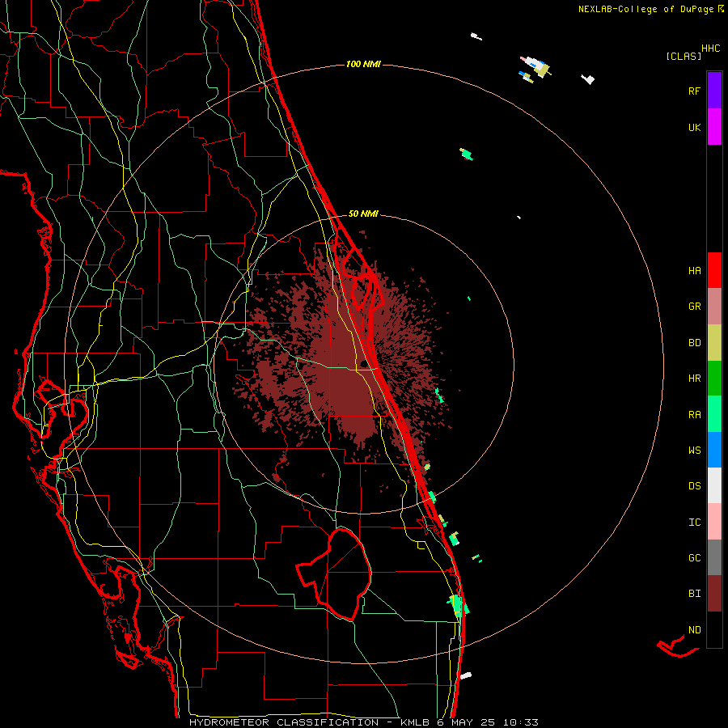Click the DS white legend swatch
This screenshot has width=728, height=728.
pyautogui.click(x=714, y=485)
